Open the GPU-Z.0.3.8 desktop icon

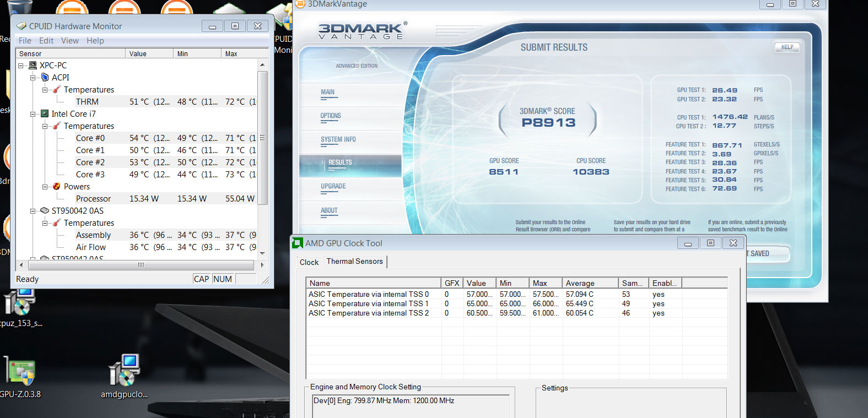coord(20,372)
